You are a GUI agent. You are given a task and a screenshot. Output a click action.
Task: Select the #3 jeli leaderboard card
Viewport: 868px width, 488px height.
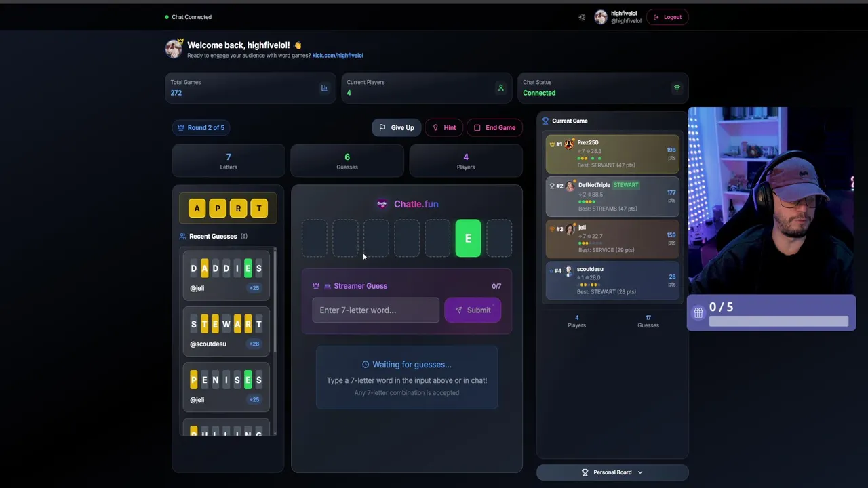coord(612,239)
